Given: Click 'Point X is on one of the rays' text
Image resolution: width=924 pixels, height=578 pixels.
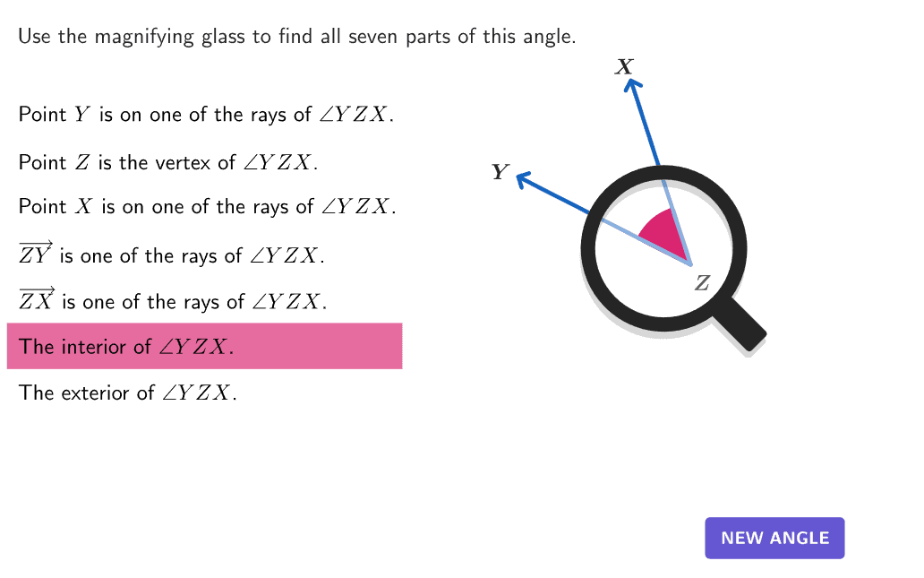Looking at the screenshot, I should tap(207, 207).
